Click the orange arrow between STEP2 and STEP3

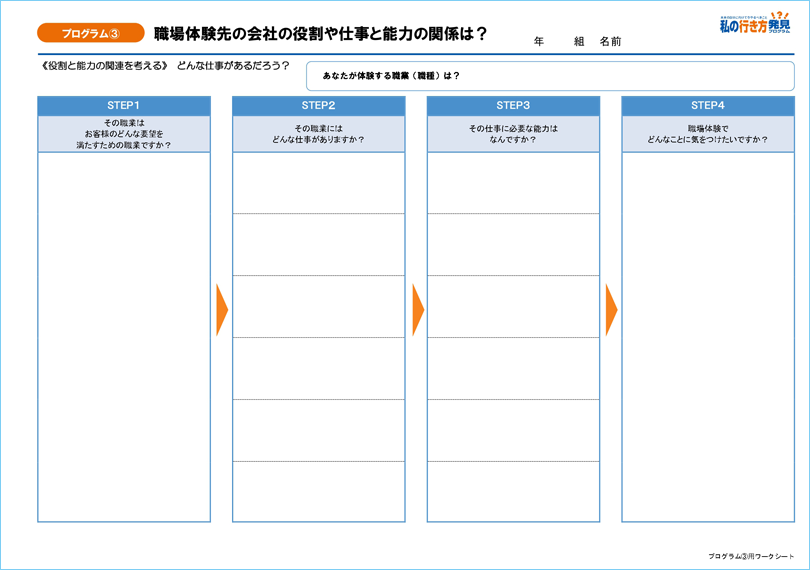click(x=418, y=310)
